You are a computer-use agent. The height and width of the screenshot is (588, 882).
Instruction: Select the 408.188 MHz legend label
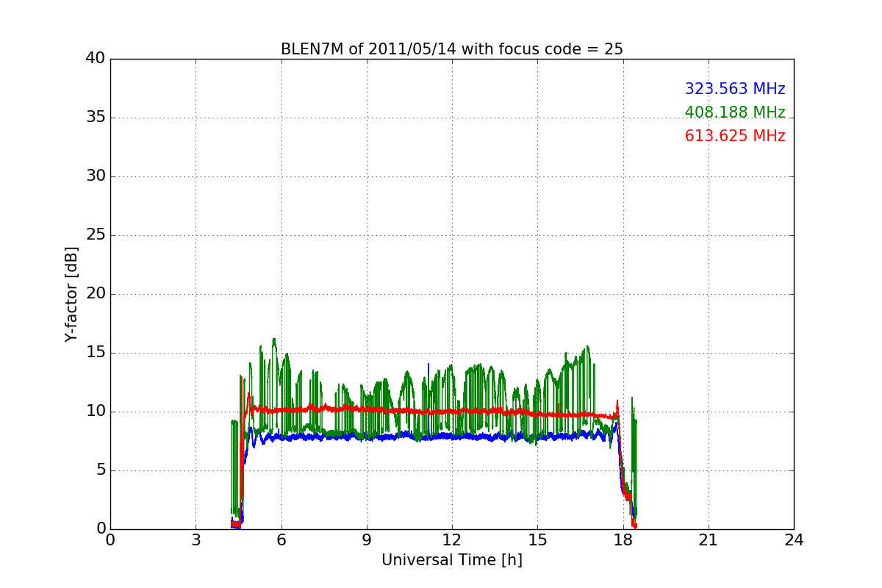735,112
